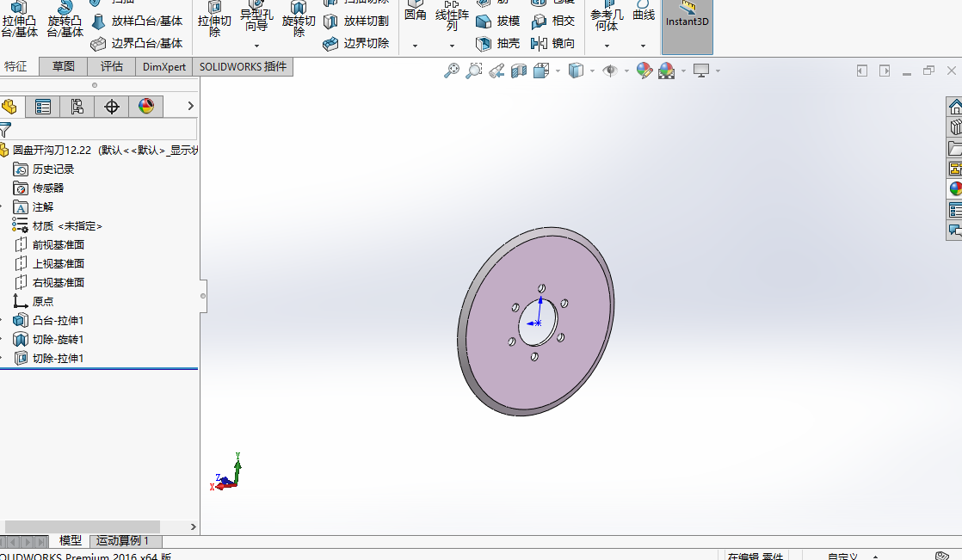Open the View Orientation dropdown arrow
962x560 pixels.
[x=558, y=71]
